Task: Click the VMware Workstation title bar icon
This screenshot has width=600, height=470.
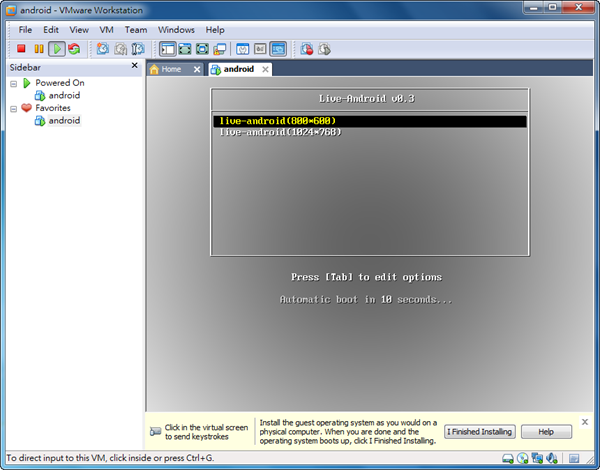Action: 11,10
